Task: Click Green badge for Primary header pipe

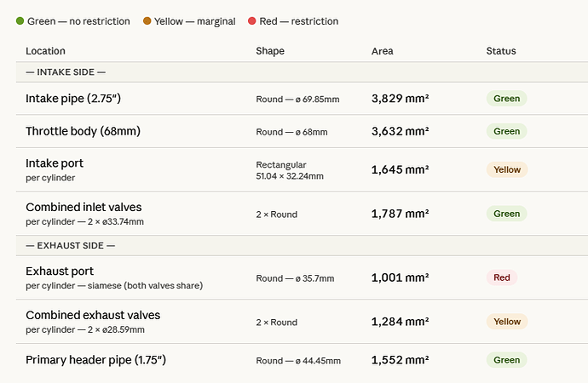Action: pyautogui.click(x=507, y=360)
